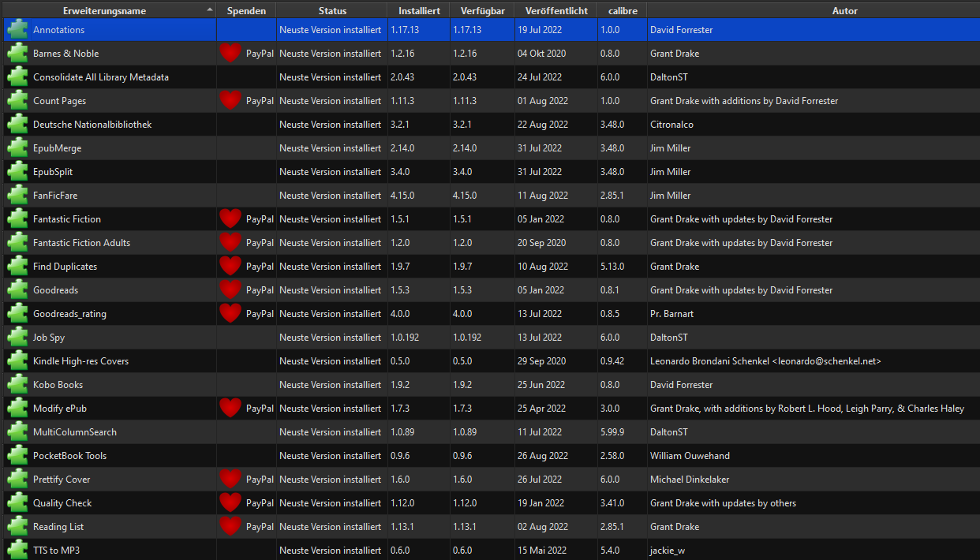980x560 pixels.
Task: Select the Kindle High-res Covers name
Action: click(x=80, y=361)
